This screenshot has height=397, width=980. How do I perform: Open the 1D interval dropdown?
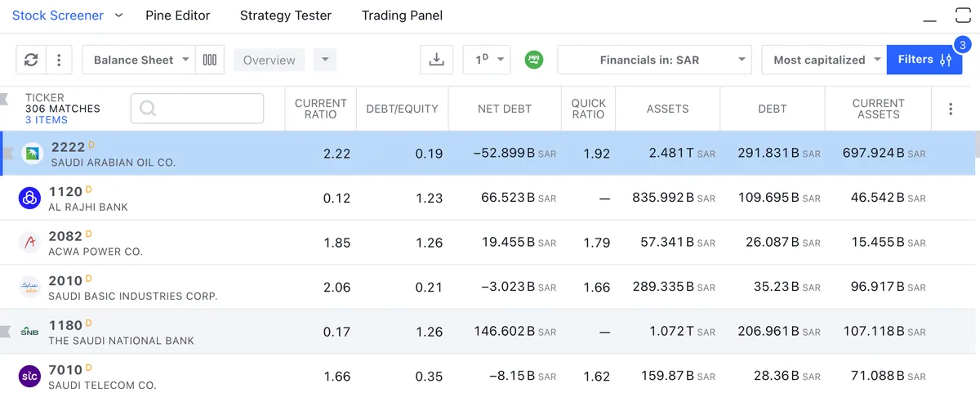pos(487,60)
